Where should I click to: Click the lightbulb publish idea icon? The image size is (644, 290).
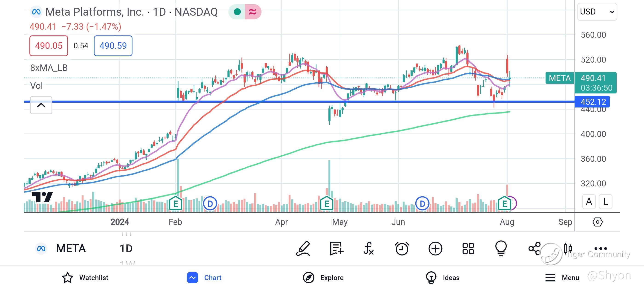(501, 249)
